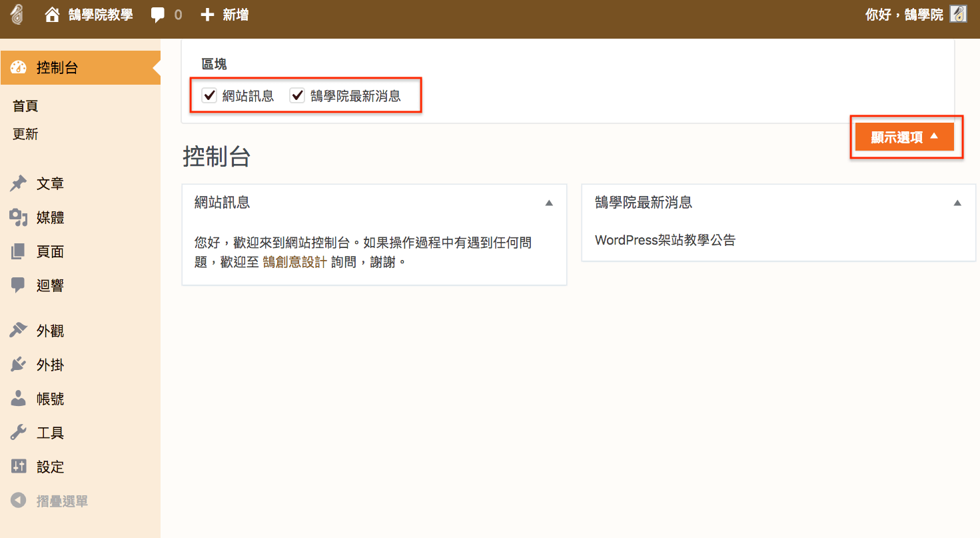Click the plus icon next to 新增
980x538 pixels.
[x=207, y=15]
